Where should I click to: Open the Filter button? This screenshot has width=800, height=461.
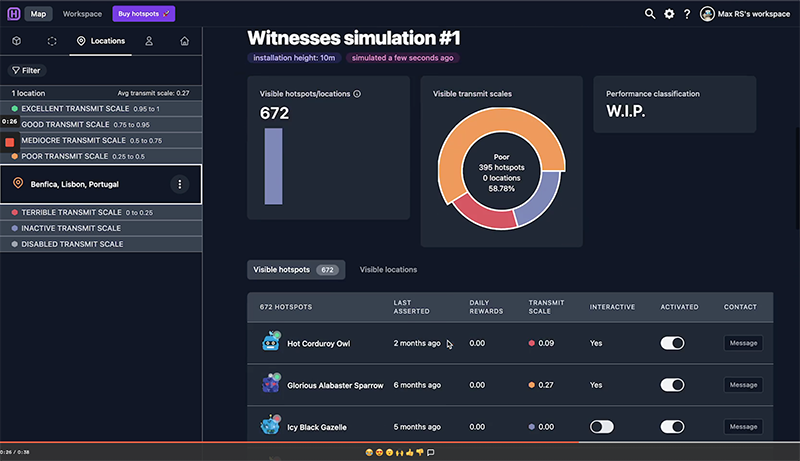[x=27, y=70]
